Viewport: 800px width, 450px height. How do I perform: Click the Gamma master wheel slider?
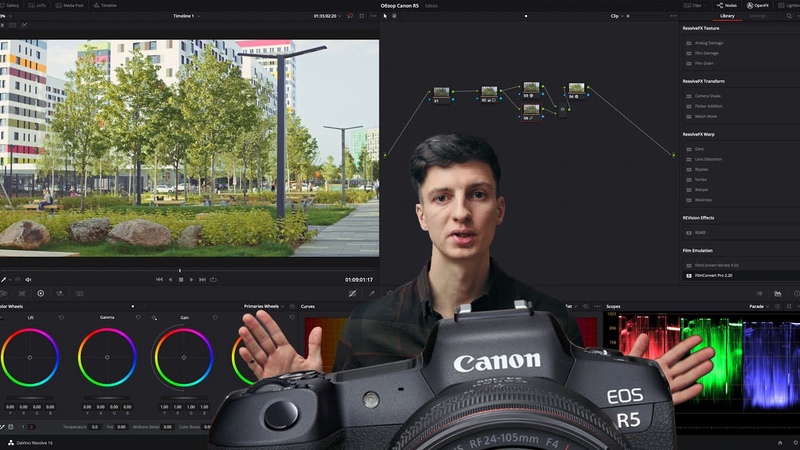[107, 397]
